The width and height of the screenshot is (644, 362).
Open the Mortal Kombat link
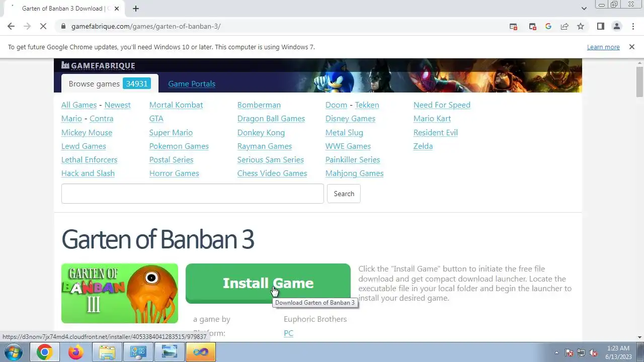click(176, 105)
